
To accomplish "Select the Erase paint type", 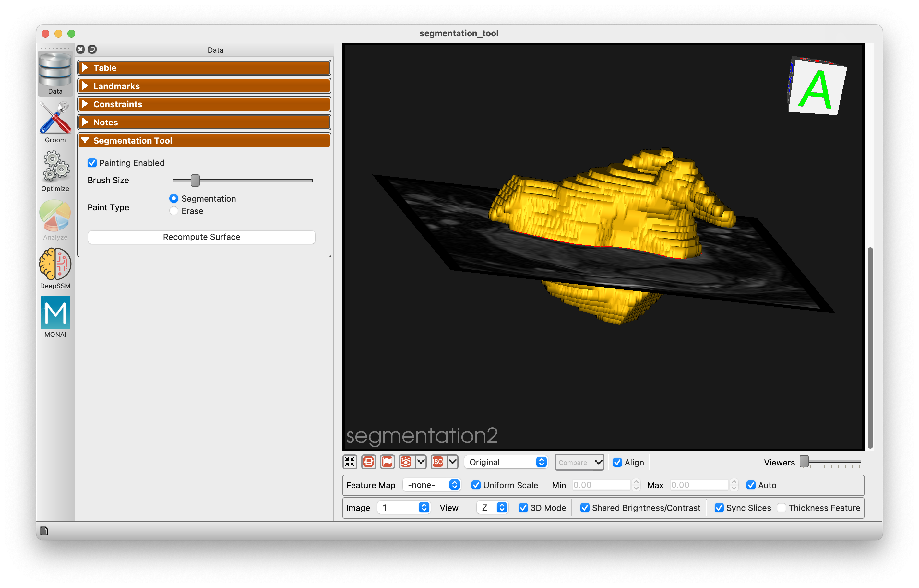I will [174, 211].
